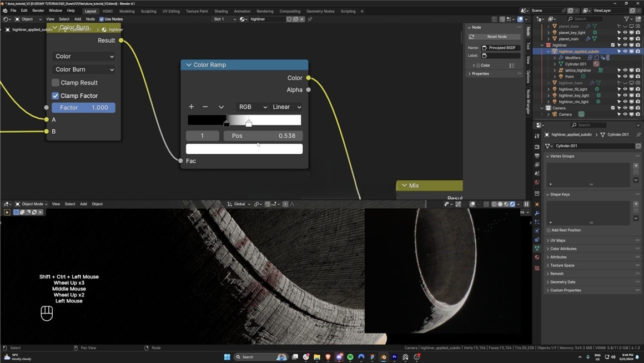Image resolution: width=644 pixels, height=363 pixels.
Task: Hide planet_key_light using its eye icon
Action: tap(625, 33)
